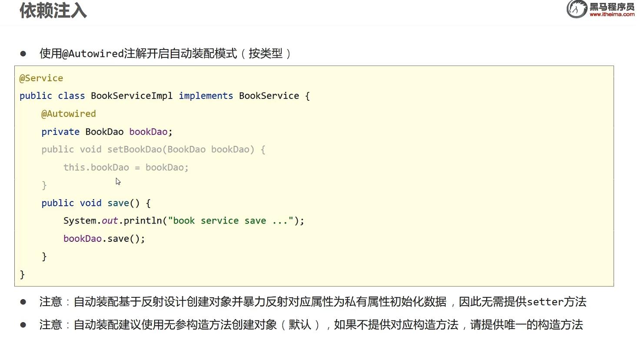
Task: Click the bookDao.save(); call
Action: tap(104, 238)
